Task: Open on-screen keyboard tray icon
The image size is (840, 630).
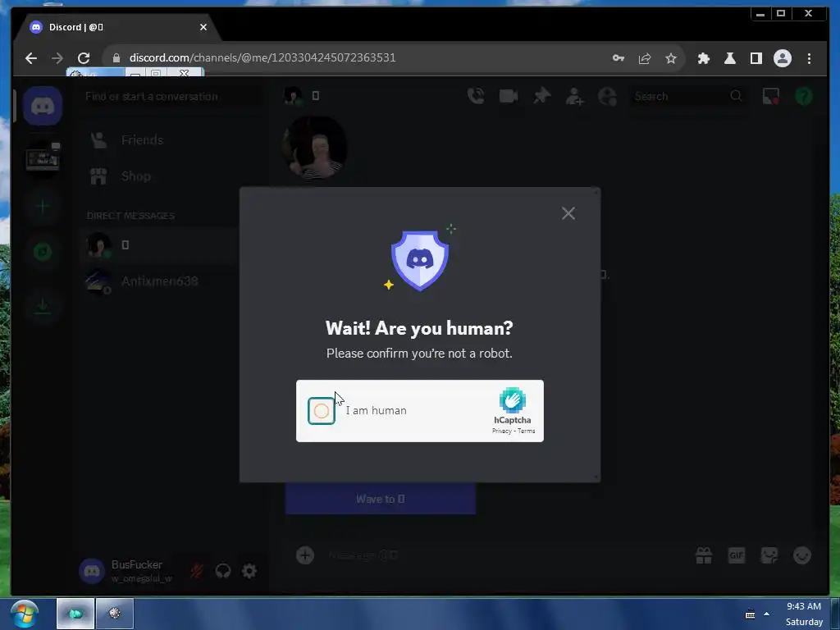Action: [750, 614]
